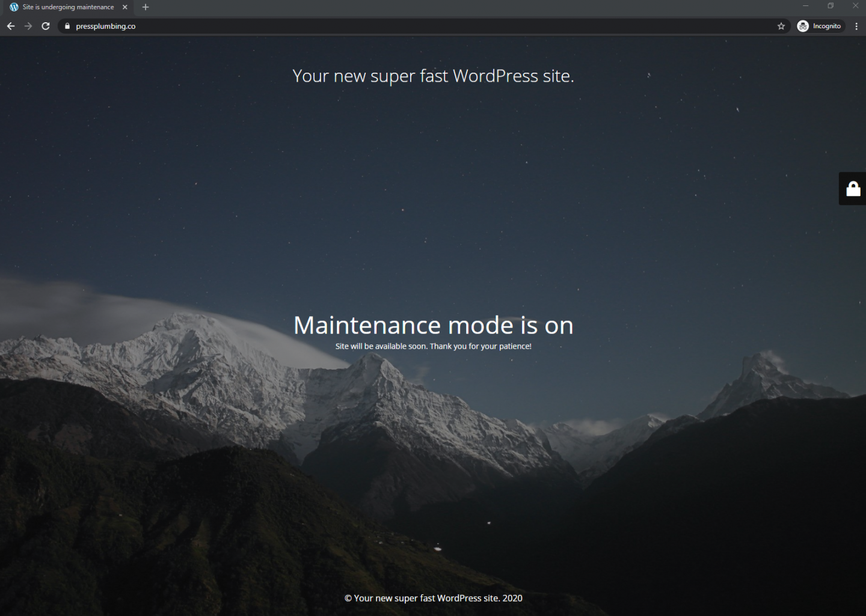The height and width of the screenshot is (616, 866).
Task: Click the browser forward arrow
Action: (x=28, y=26)
